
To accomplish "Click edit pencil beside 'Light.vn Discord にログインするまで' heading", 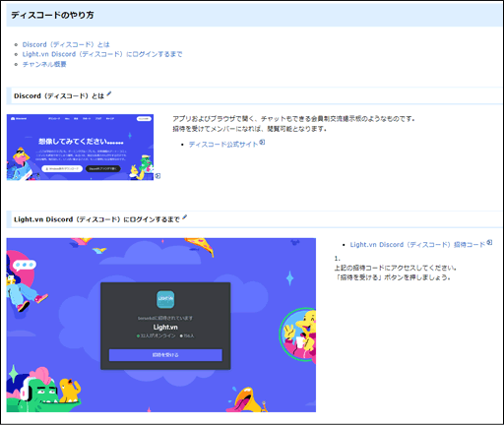I will point(184,217).
